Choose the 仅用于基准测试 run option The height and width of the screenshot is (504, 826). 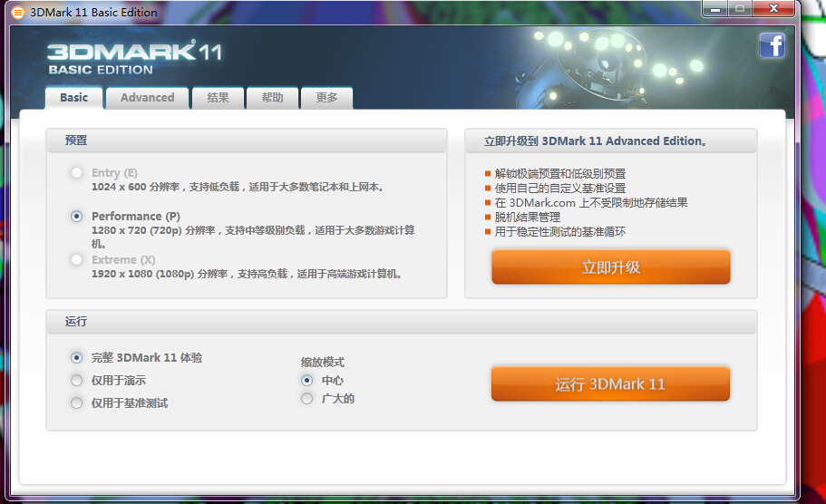77,402
